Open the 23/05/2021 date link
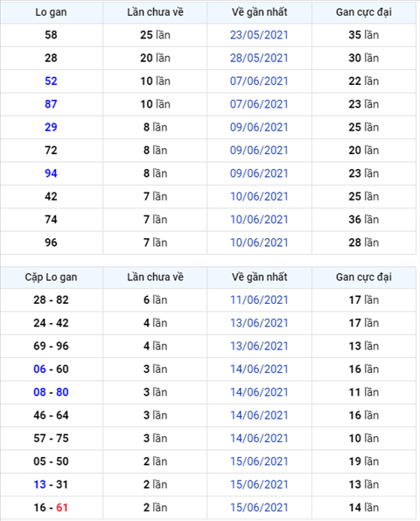The width and height of the screenshot is (420, 521). coord(259,35)
